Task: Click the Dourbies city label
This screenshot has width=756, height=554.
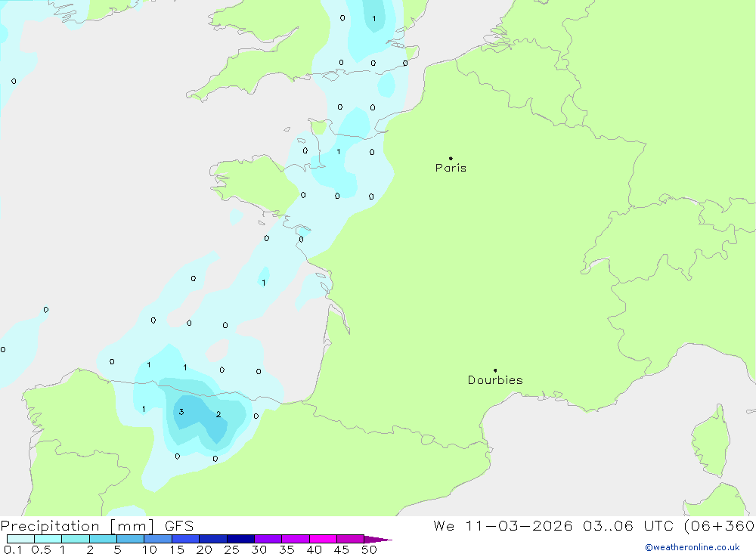Action: 495,380
